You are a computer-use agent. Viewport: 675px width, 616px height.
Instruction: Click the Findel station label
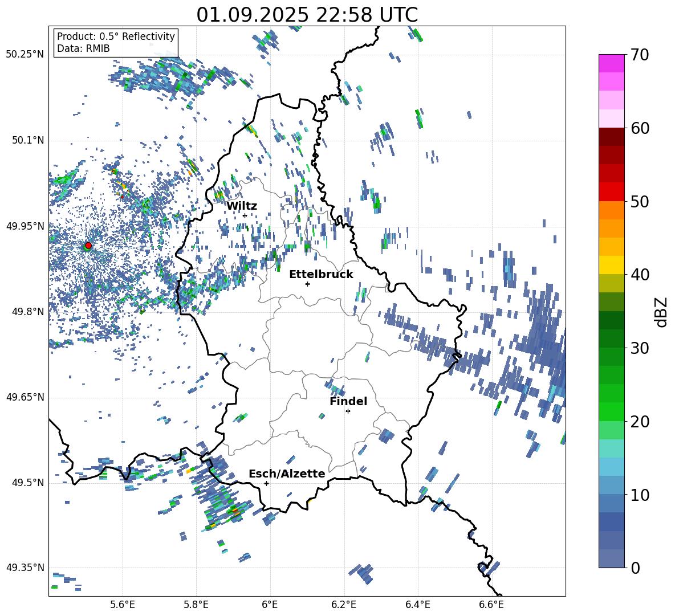click(x=348, y=401)
